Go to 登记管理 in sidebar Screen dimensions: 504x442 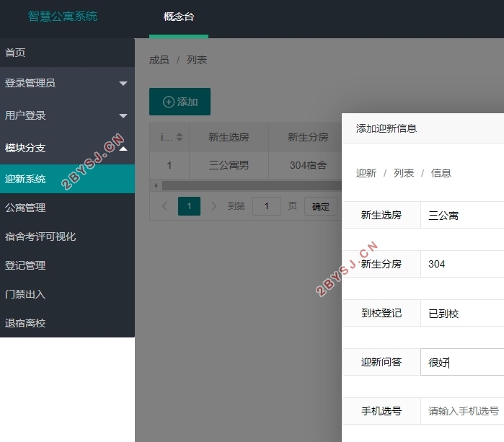click(x=67, y=265)
